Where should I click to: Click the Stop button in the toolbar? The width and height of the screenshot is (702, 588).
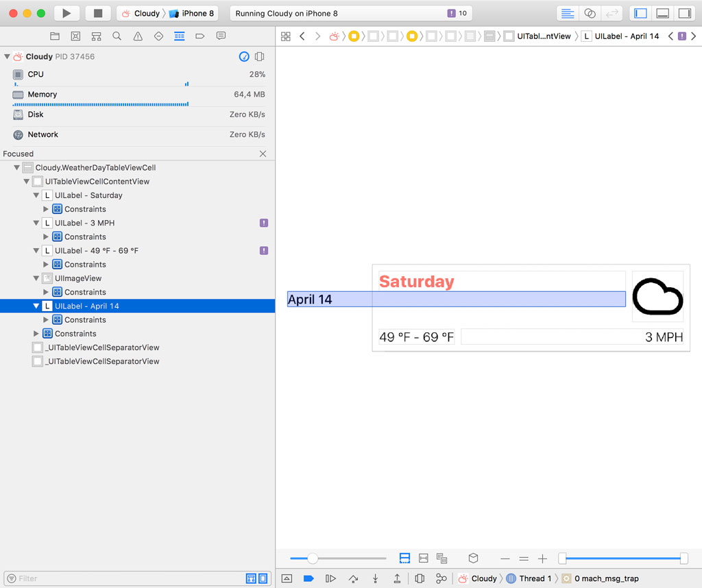pos(98,13)
